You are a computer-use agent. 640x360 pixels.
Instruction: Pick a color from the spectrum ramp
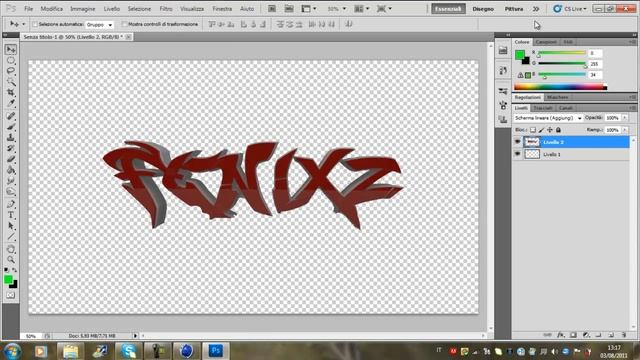(560, 87)
